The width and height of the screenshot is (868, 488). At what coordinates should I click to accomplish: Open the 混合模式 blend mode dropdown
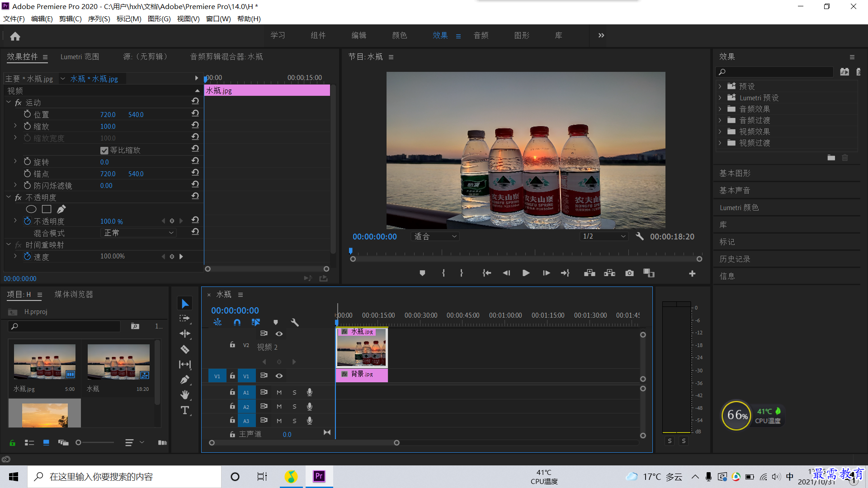click(x=138, y=233)
